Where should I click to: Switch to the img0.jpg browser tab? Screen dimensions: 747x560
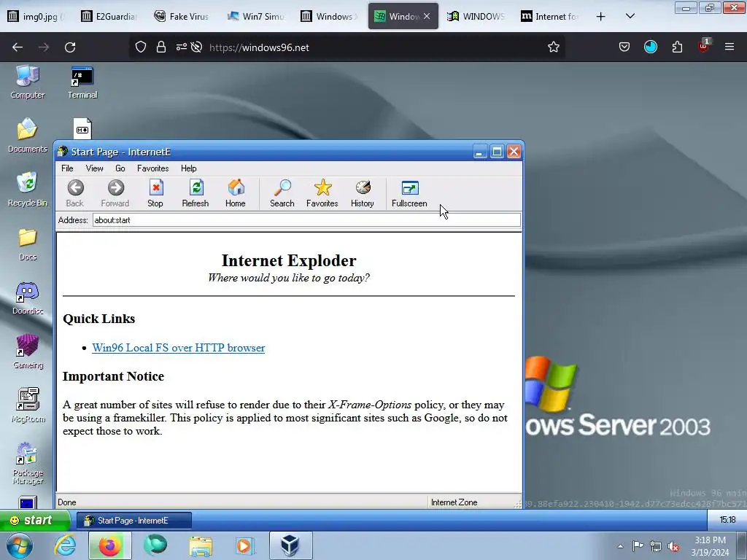pos(37,16)
